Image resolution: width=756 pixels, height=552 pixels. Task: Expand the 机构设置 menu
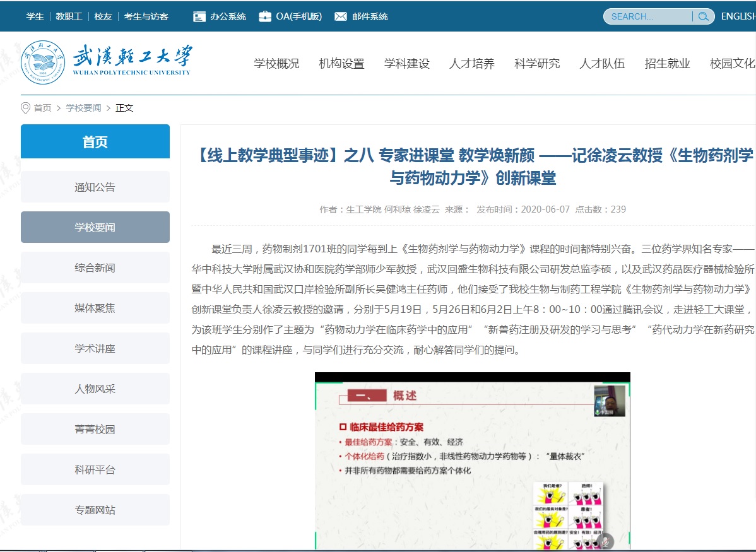point(341,64)
